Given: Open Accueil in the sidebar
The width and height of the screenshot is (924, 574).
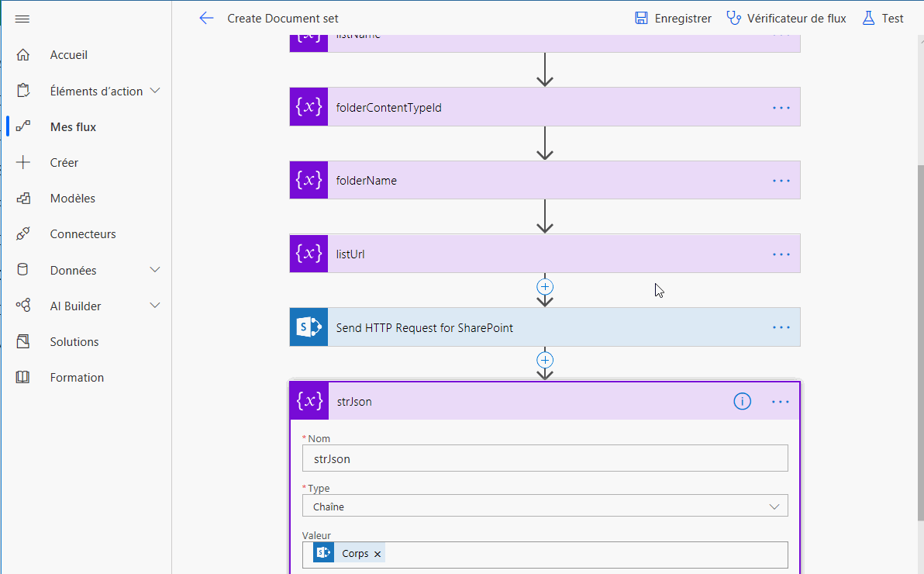Looking at the screenshot, I should click(68, 55).
